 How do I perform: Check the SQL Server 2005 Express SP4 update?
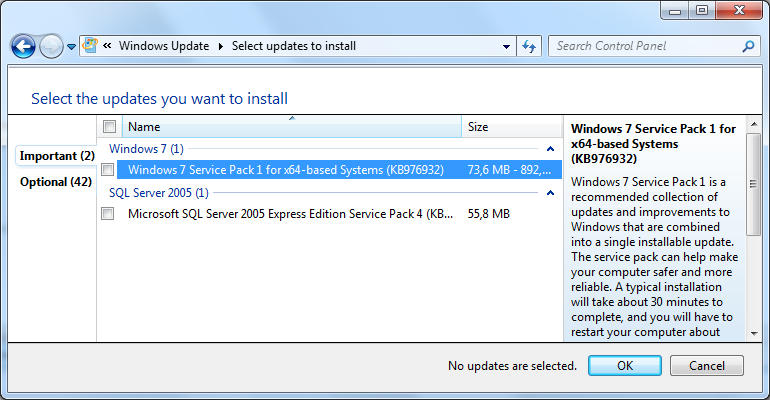click(108, 213)
